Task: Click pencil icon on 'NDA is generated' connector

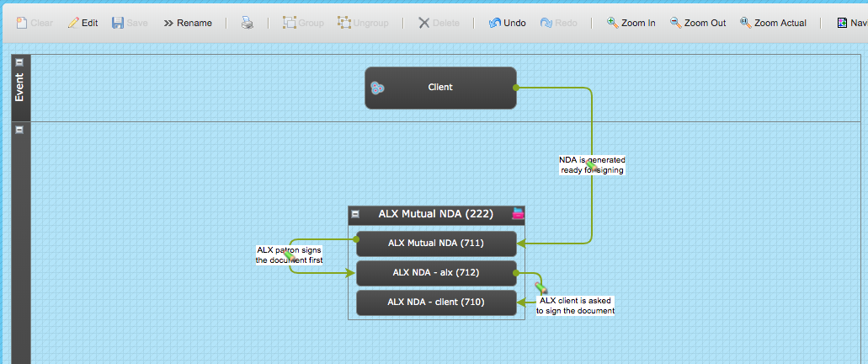Action: (x=592, y=165)
